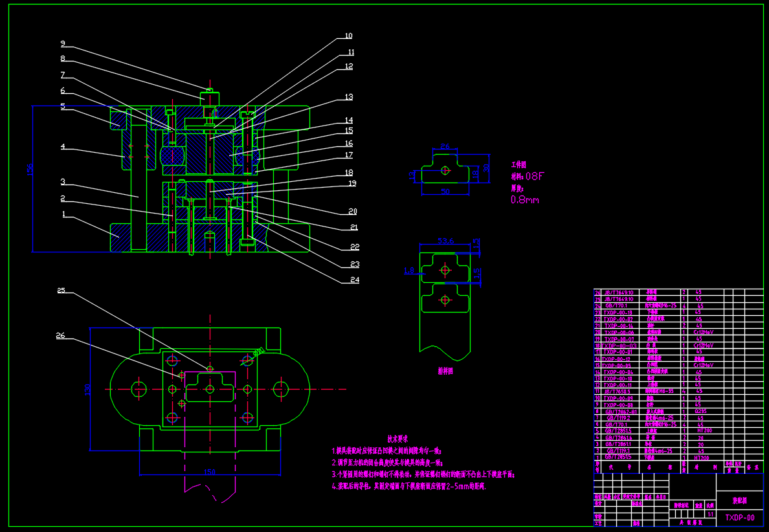Click the 1:1 scale cell in title block

click(711, 514)
